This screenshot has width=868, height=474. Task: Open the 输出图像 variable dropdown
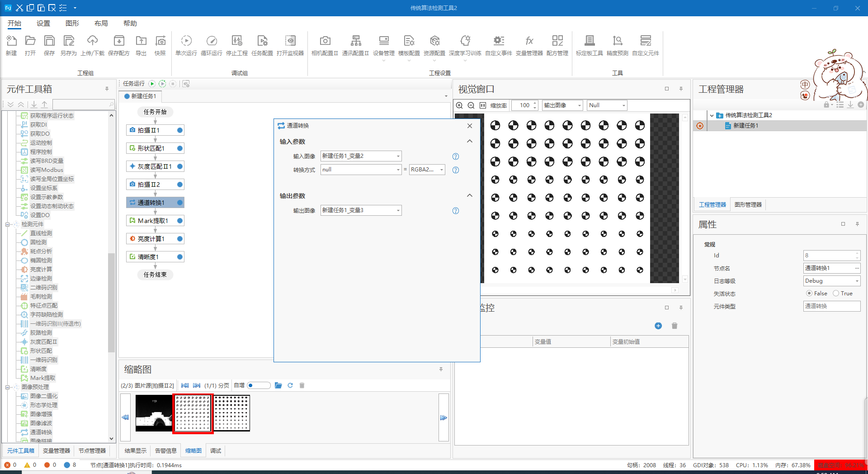[x=361, y=210]
